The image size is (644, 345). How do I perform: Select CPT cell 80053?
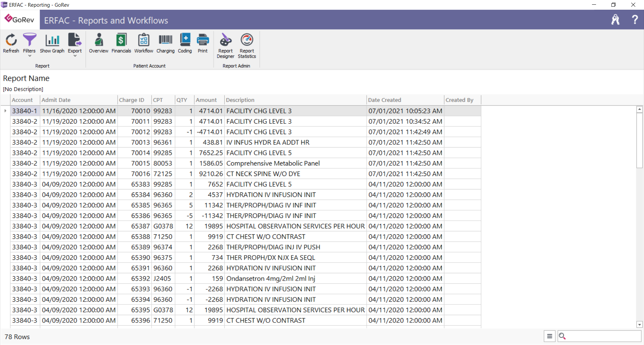(163, 163)
